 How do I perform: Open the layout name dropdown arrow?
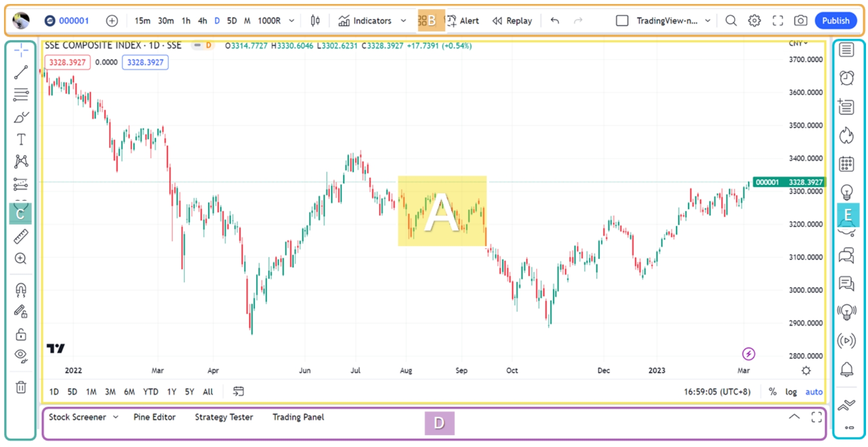[708, 20]
